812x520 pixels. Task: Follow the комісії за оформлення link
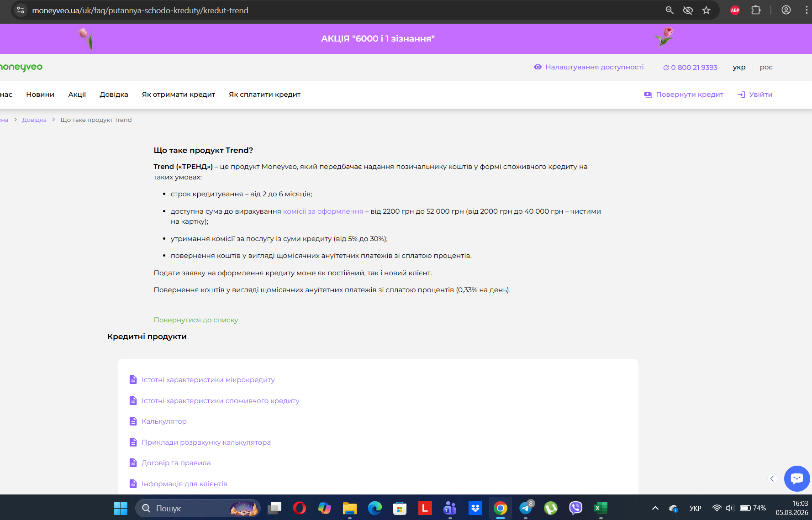pyautogui.click(x=323, y=211)
